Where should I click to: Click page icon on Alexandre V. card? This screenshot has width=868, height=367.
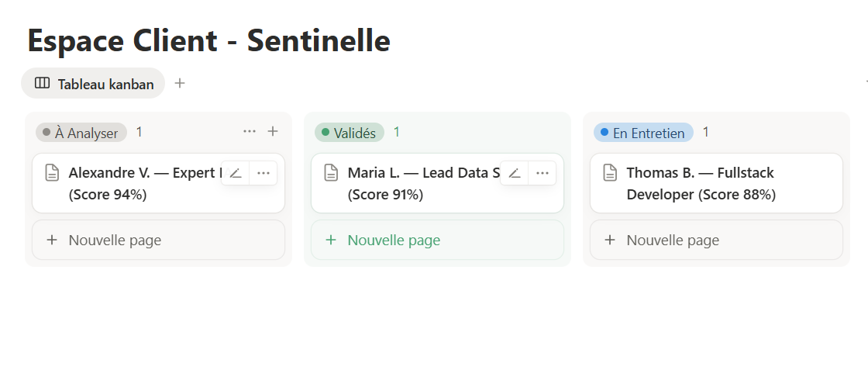click(x=52, y=173)
